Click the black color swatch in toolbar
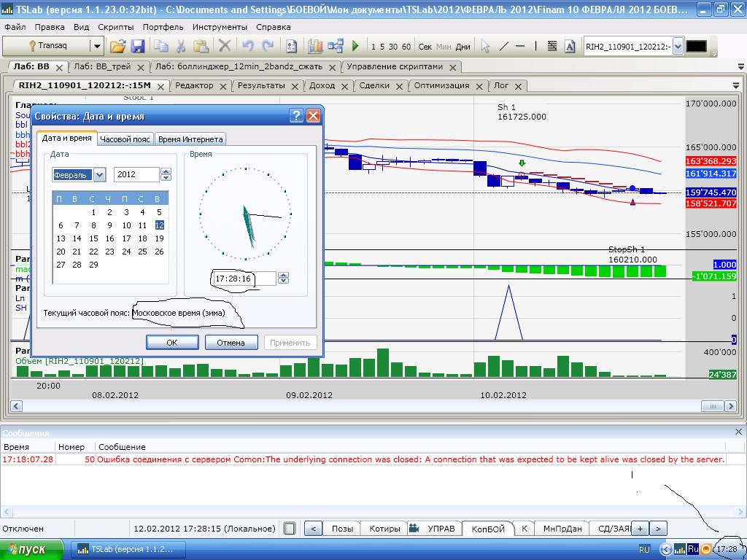This screenshot has width=747, height=560. pos(697,47)
